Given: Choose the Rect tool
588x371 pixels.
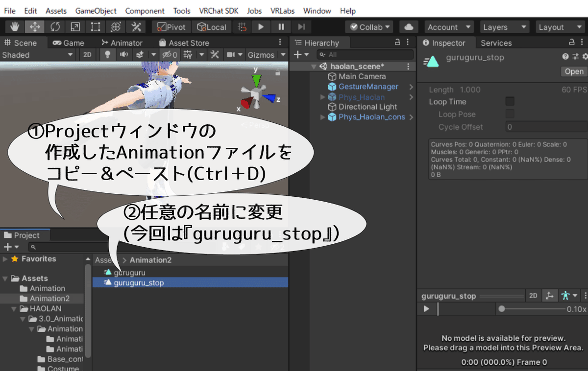Looking at the screenshot, I should pyautogui.click(x=96, y=27).
